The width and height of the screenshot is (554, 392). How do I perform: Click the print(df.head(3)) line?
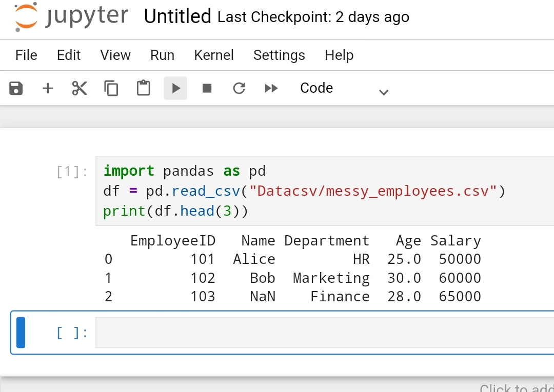(x=176, y=211)
